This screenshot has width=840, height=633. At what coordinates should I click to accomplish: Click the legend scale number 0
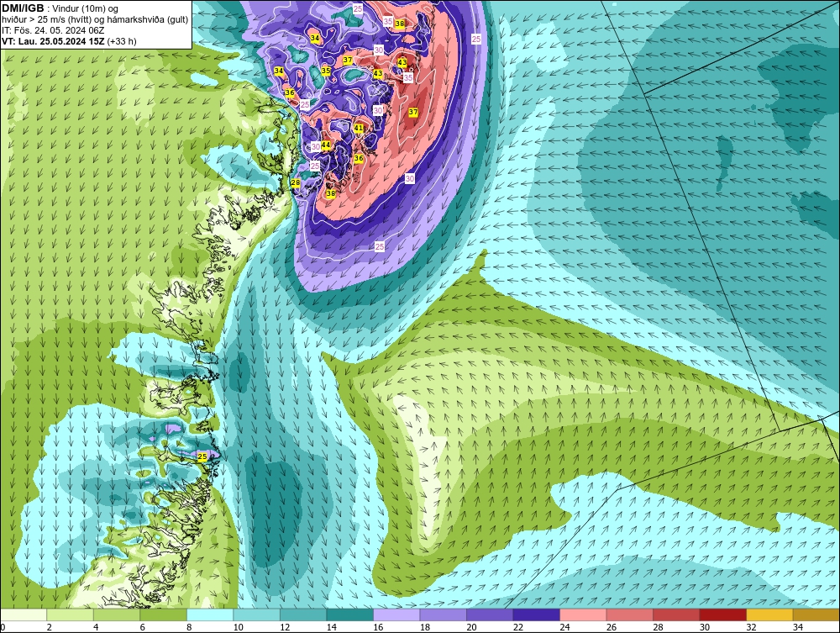pos(3,627)
